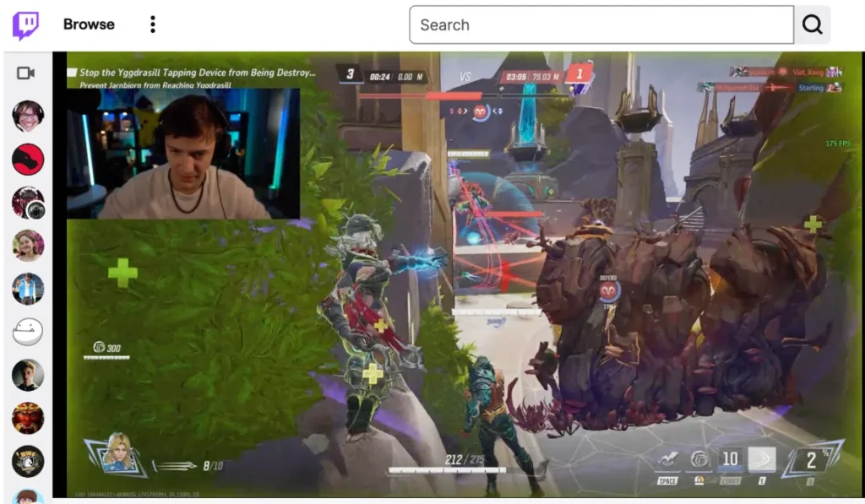Click the ammo counter icon showing 10

[730, 458]
